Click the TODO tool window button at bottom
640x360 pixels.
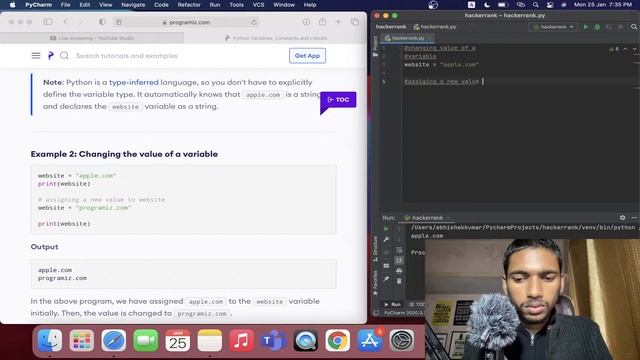pos(416,304)
